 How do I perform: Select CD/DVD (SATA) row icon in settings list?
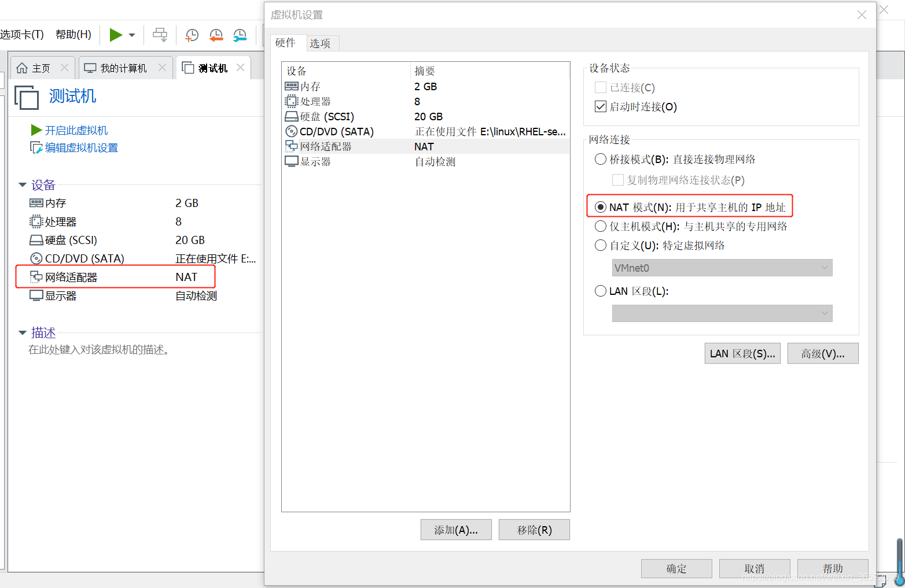tap(292, 131)
